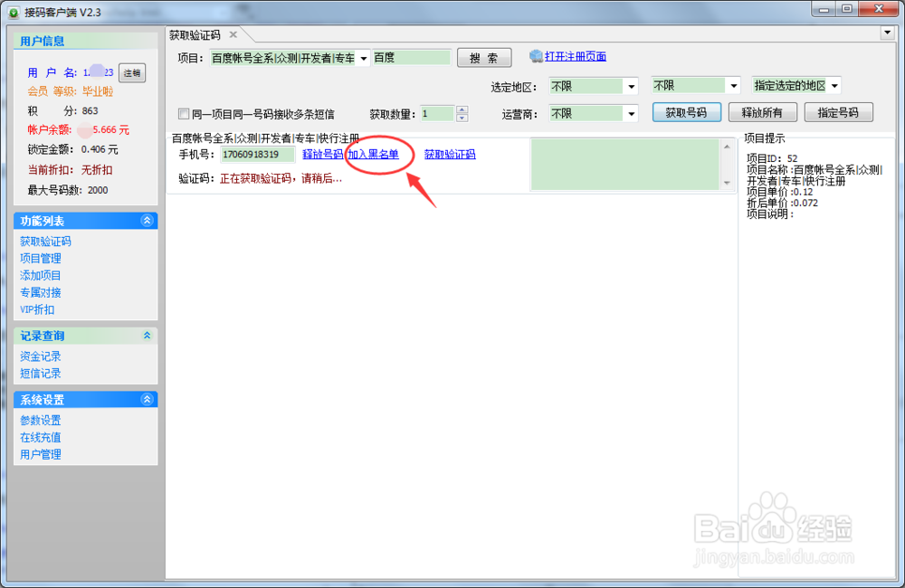The height and width of the screenshot is (588, 905).
Task: Collapse the 记录查询 panel
Action: click(x=147, y=336)
